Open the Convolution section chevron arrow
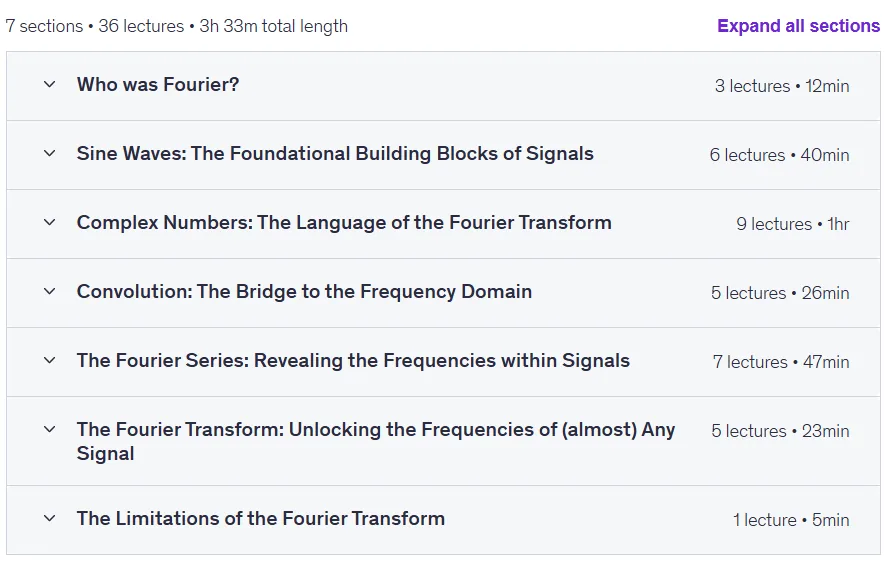The image size is (887, 562). 50,291
